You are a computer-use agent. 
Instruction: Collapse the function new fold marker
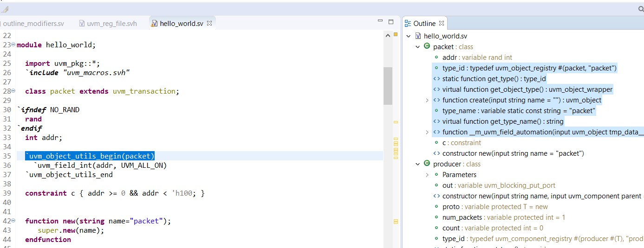click(x=13, y=221)
